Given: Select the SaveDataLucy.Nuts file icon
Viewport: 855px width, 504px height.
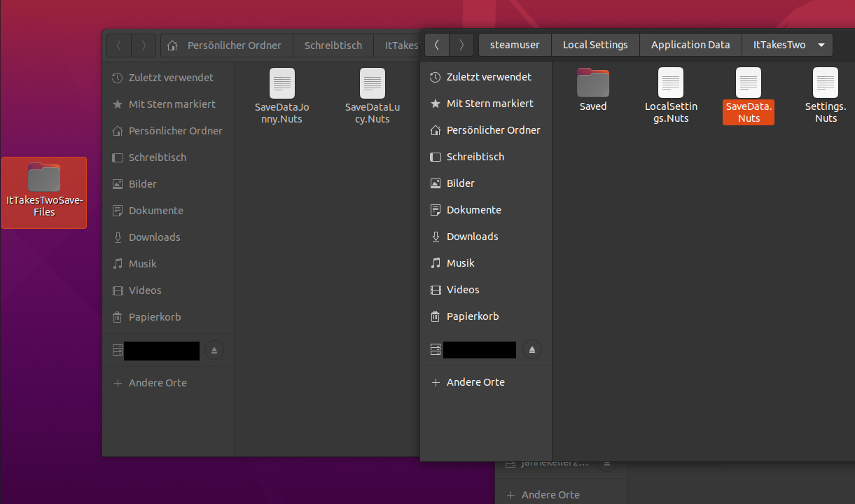Looking at the screenshot, I should click(x=373, y=83).
